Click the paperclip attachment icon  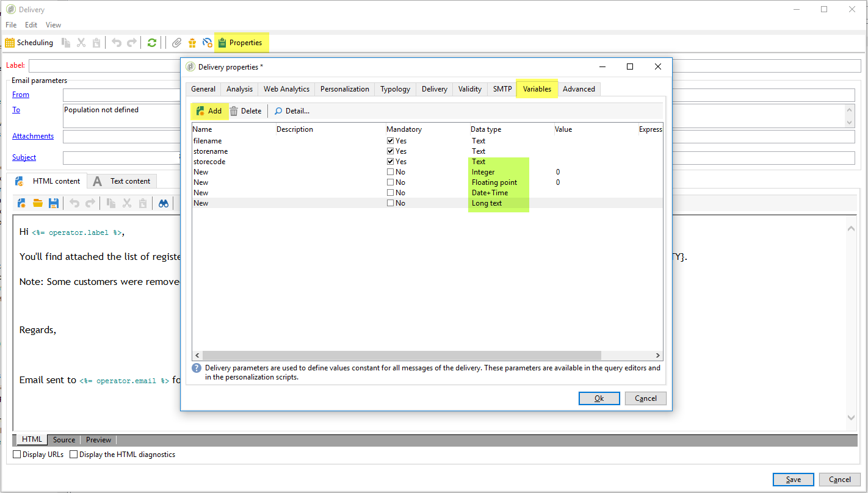tap(176, 43)
